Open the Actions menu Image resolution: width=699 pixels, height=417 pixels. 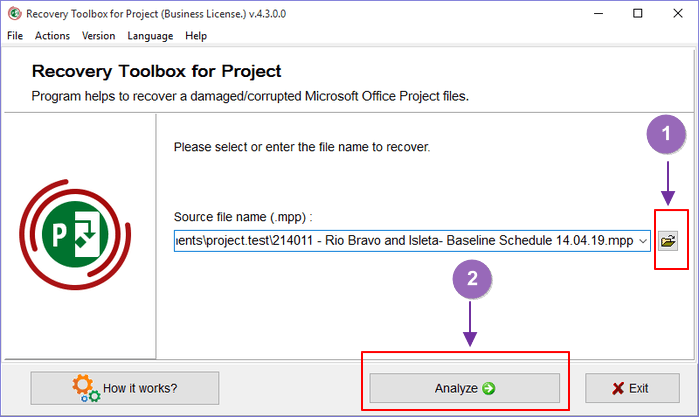[52, 36]
